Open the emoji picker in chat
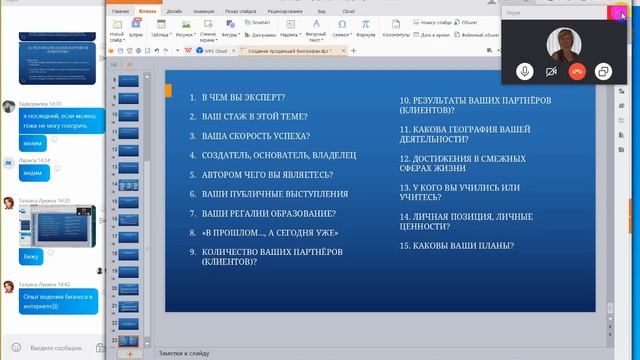This screenshot has height=360, width=640. pyautogui.click(x=16, y=347)
